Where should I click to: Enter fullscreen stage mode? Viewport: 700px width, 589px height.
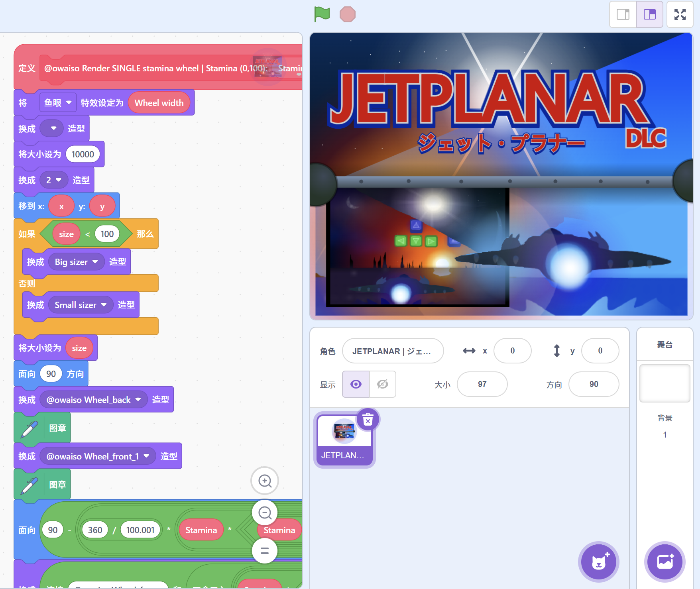[680, 14]
